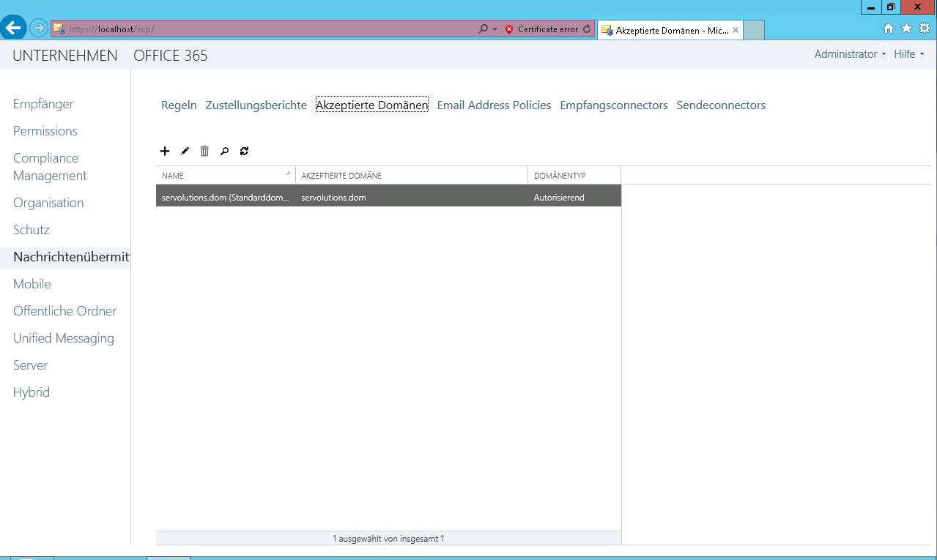
Task: Add a new accepted domain with plus icon
Action: point(165,151)
